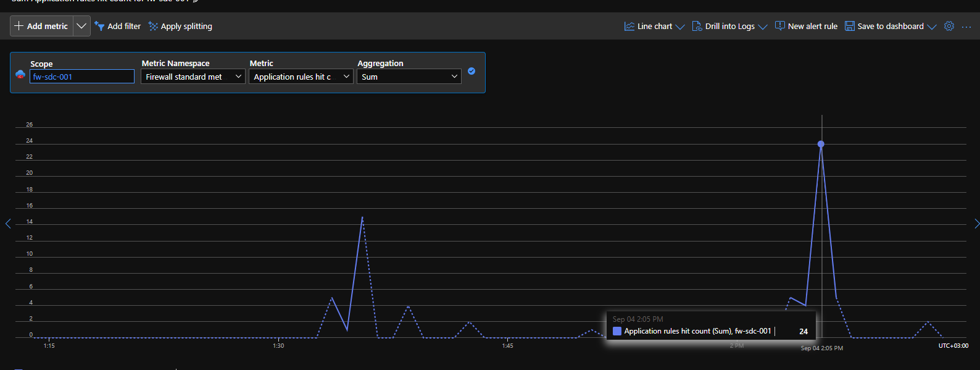Open the Metric Application rules hit dropdown

click(x=301, y=77)
